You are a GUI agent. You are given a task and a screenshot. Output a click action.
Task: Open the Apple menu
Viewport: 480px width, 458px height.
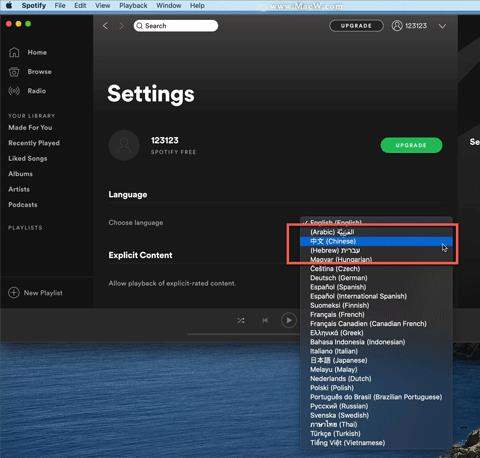(x=9, y=5)
